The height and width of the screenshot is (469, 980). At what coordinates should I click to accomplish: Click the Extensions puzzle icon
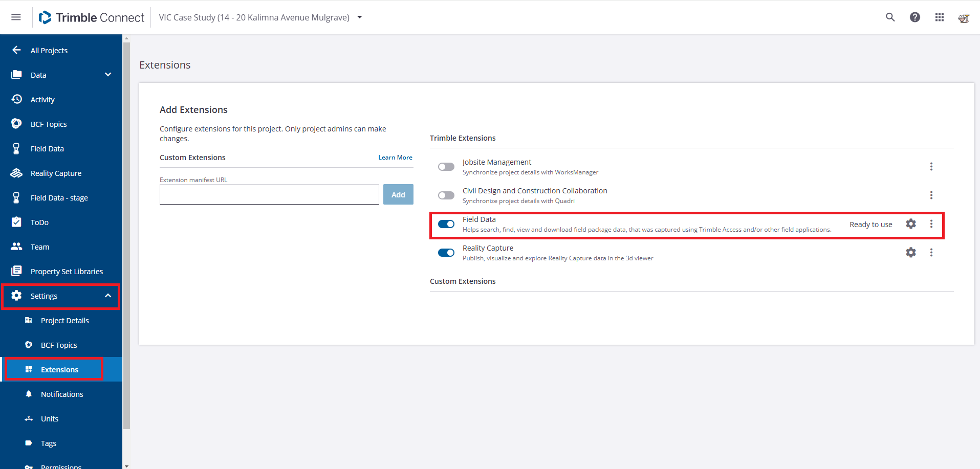(x=29, y=369)
